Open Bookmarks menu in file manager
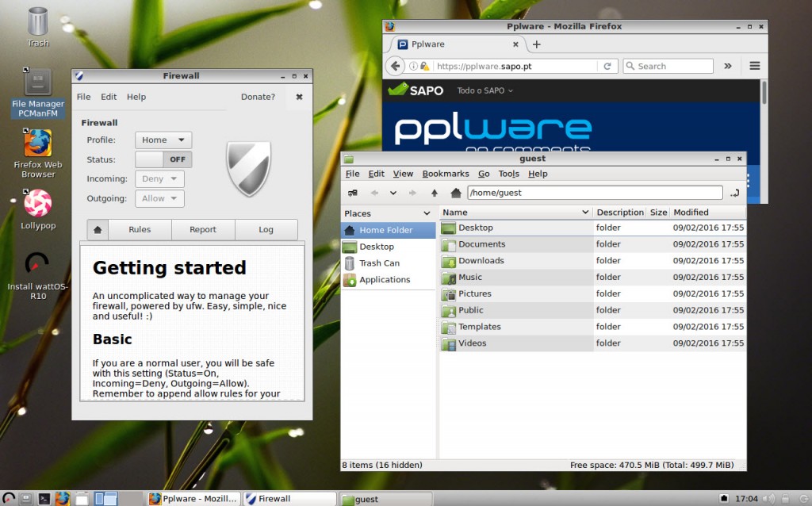Image resolution: width=812 pixels, height=506 pixels. click(446, 174)
